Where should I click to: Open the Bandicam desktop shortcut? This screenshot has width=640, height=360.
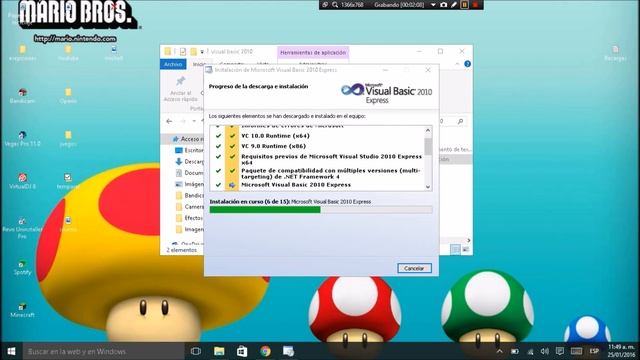[x=22, y=96]
